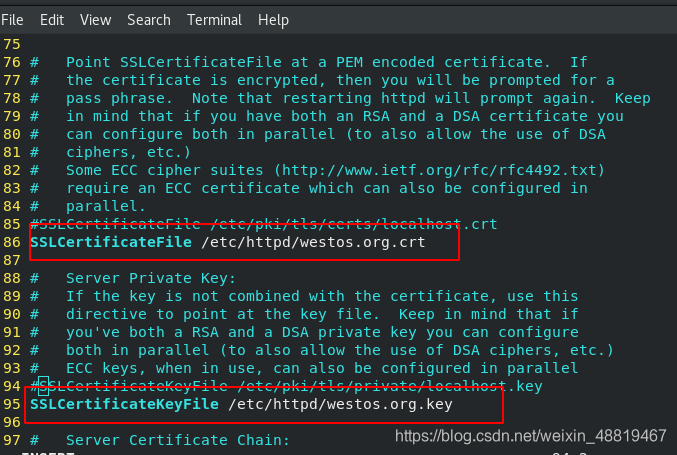Click line 'ECC keys, when in use'
This screenshot has width=677, height=455.
[x=304, y=368]
